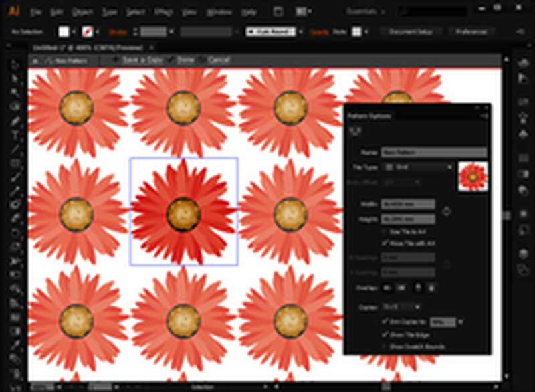Expand the Copies dropdown
535x392 pixels.
[401, 306]
